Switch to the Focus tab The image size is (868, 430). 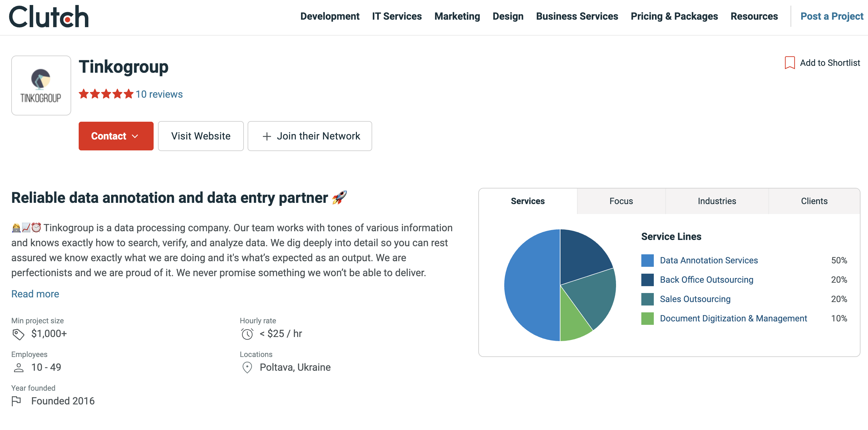point(621,201)
